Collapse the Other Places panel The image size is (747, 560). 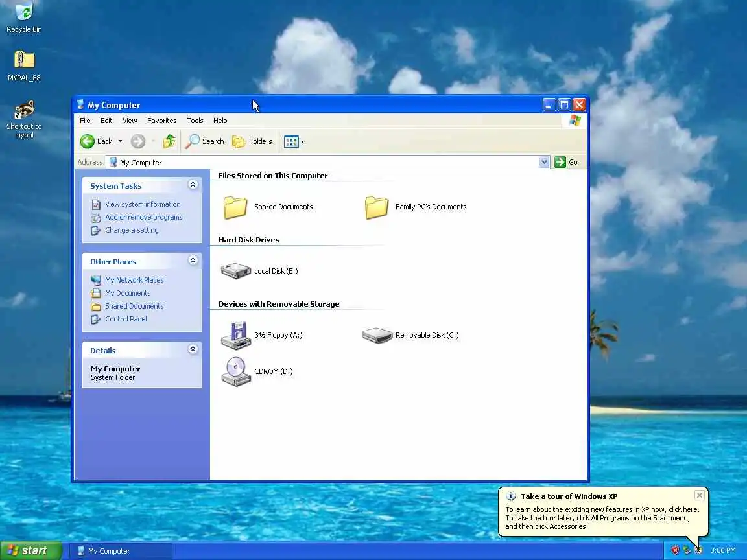(193, 261)
